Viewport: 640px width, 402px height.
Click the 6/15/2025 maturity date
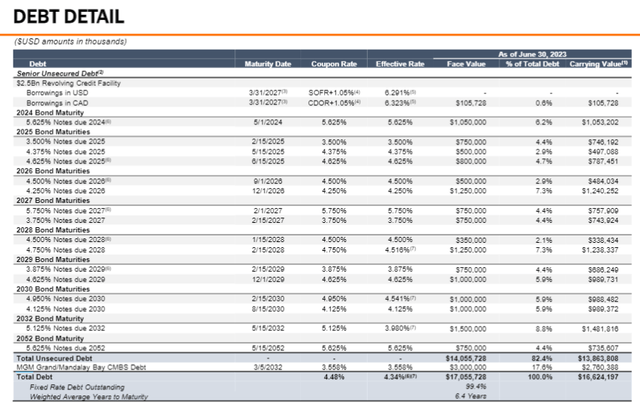(268, 161)
